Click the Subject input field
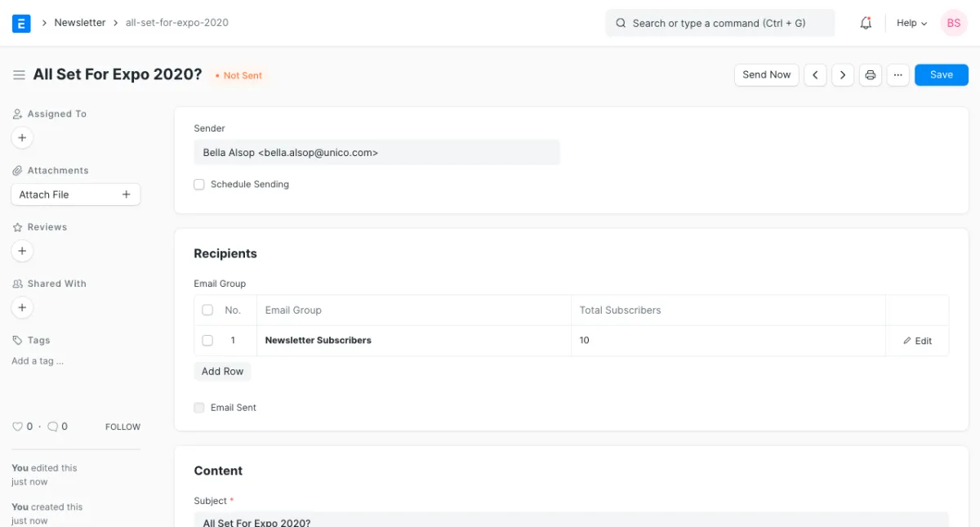Image resolution: width=980 pixels, height=527 pixels. (572, 520)
